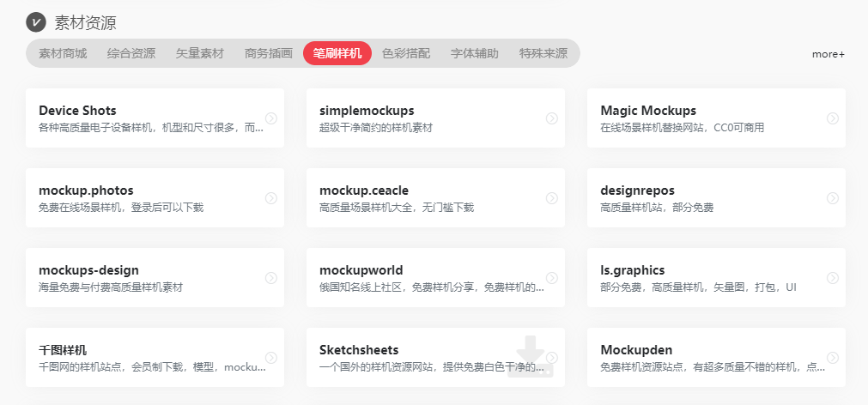Click the arrow icon on Mockupden card
The height and width of the screenshot is (405, 868).
coord(833,357)
